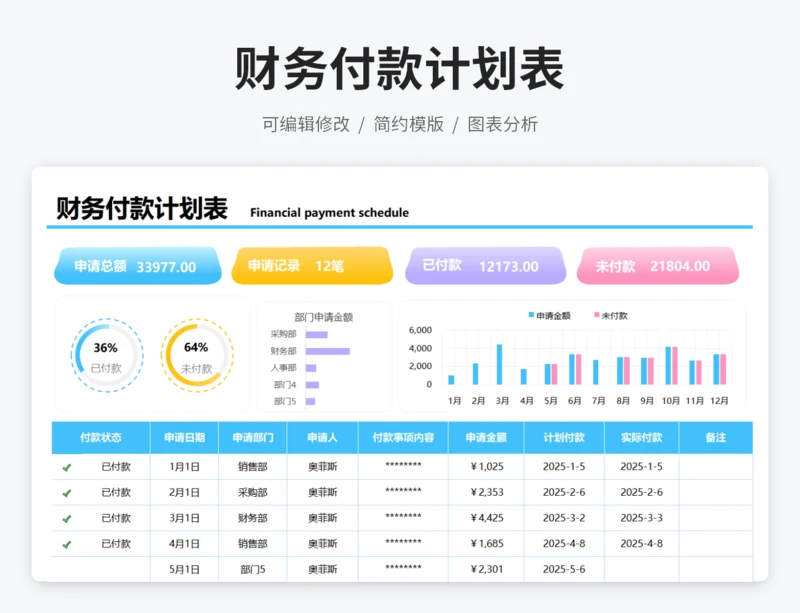Click the 申请人 column header
Image resolution: width=800 pixels, height=613 pixels.
coord(322,437)
